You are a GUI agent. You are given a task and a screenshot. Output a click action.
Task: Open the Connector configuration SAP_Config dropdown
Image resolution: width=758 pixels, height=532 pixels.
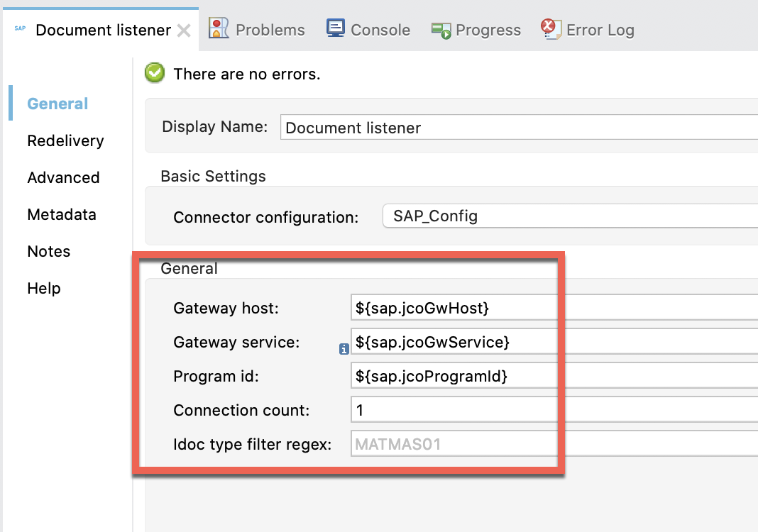pyautogui.click(x=568, y=216)
